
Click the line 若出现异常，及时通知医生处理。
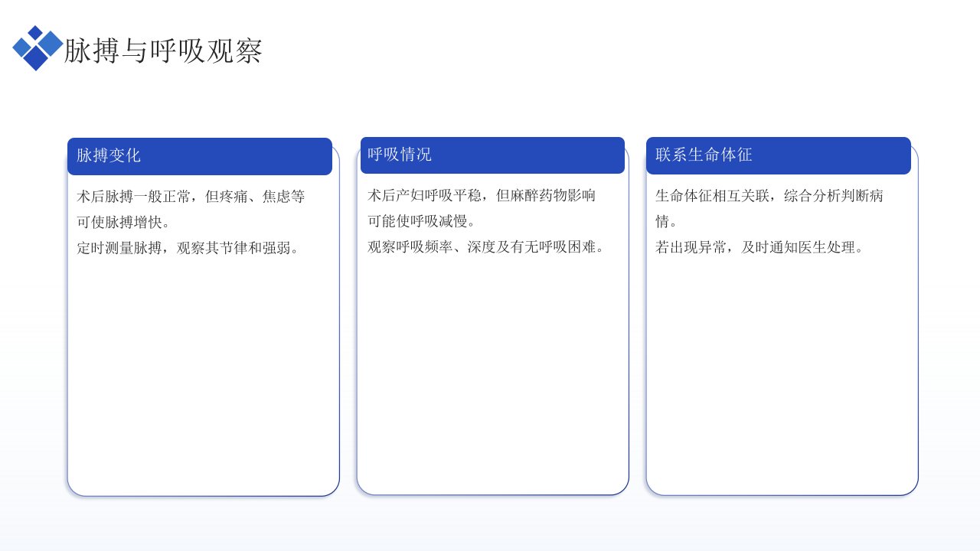point(760,247)
